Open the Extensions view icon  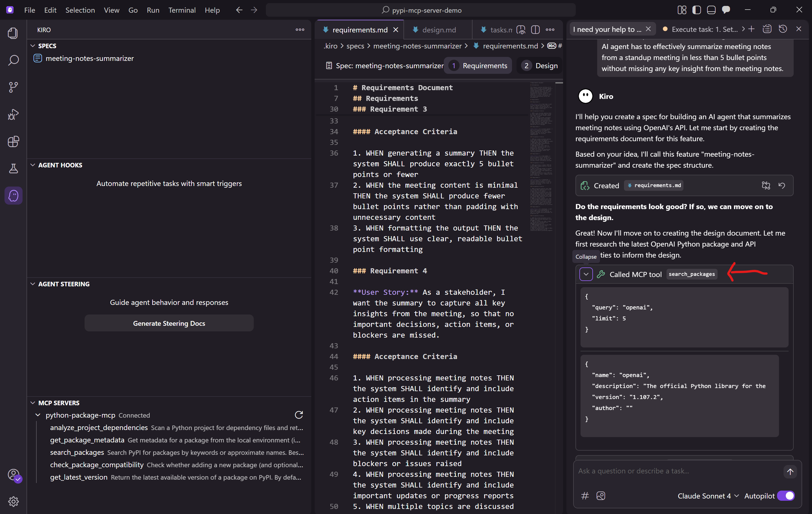14,141
